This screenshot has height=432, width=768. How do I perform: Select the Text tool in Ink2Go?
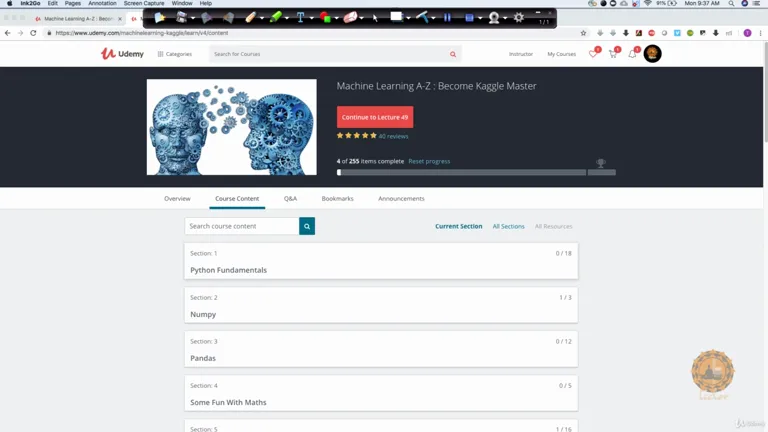tap(300, 18)
